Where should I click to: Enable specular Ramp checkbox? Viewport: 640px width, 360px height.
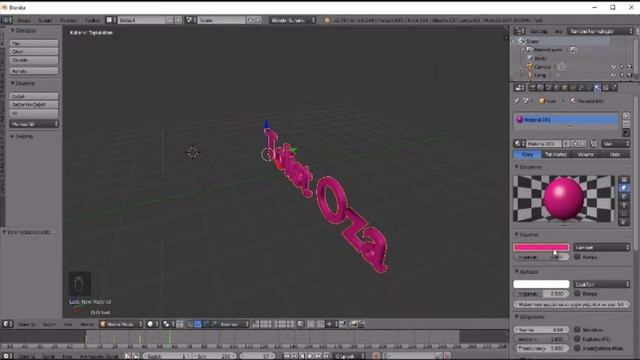(x=577, y=293)
